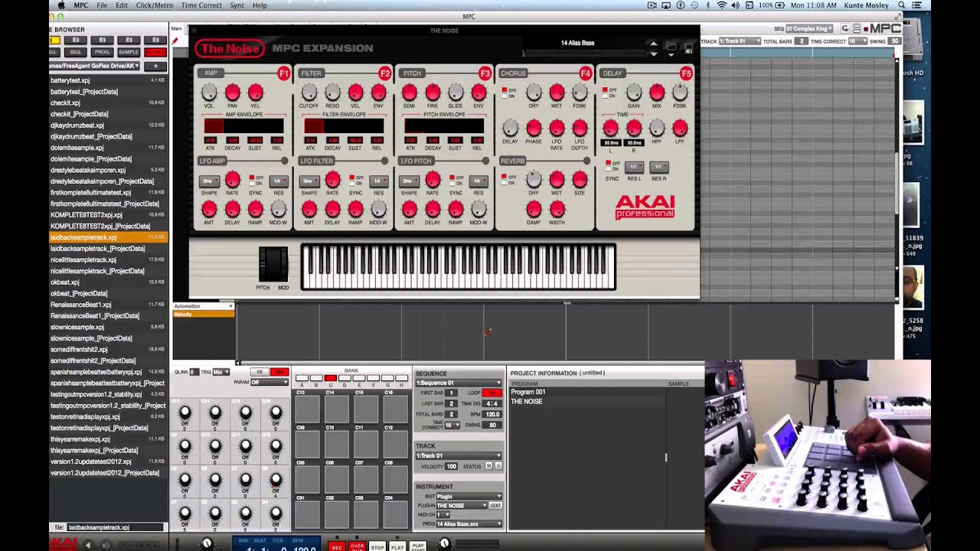The width and height of the screenshot is (980, 551).
Task: Open the Sequence 01 dropdown
Action: click(x=458, y=383)
